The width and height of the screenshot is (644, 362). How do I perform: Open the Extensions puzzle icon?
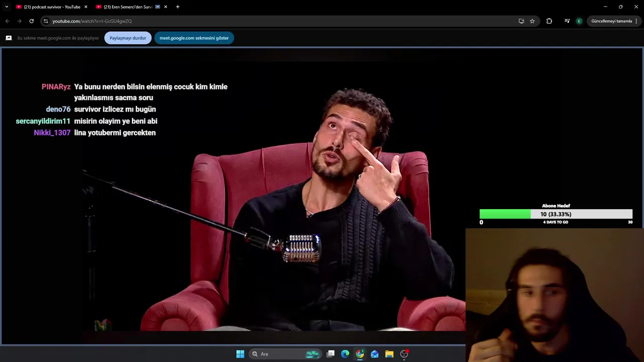pyautogui.click(x=549, y=21)
